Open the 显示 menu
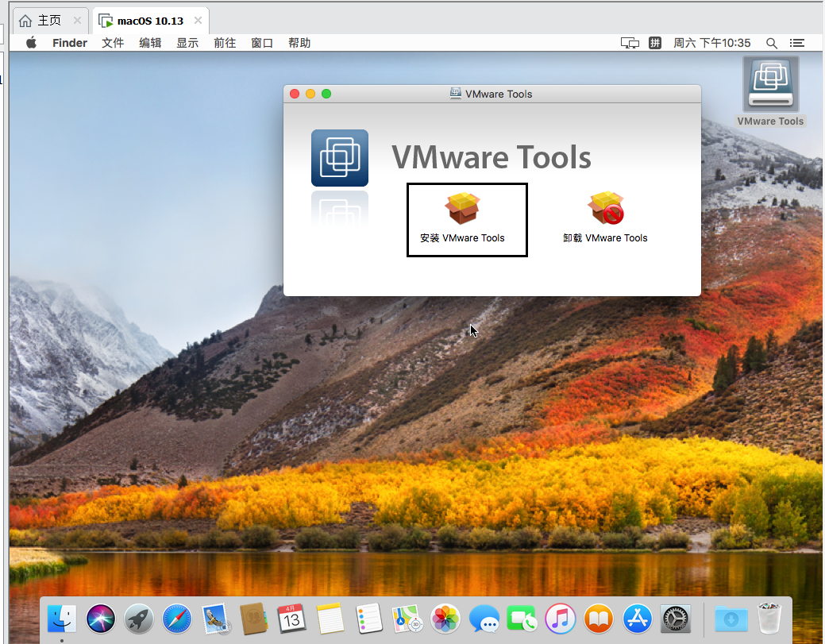 coord(188,43)
